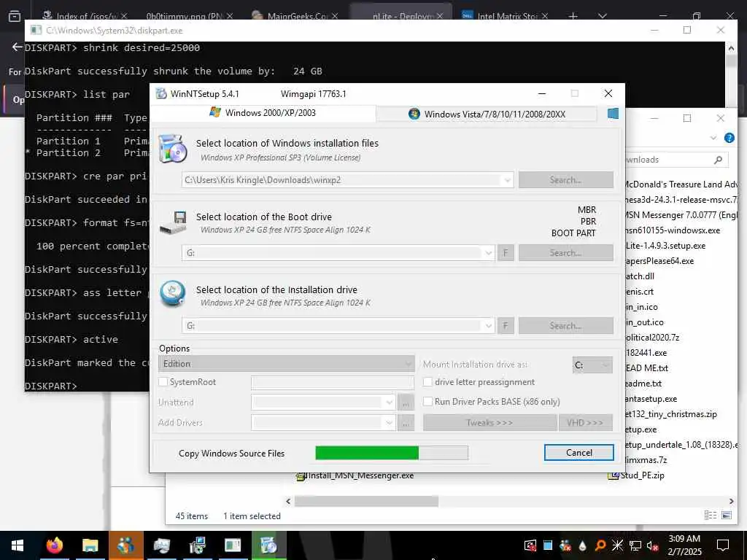The width and height of the screenshot is (747, 560).
Task: Click the taskbar clock showing 3:09 AM
Action: tap(684, 545)
